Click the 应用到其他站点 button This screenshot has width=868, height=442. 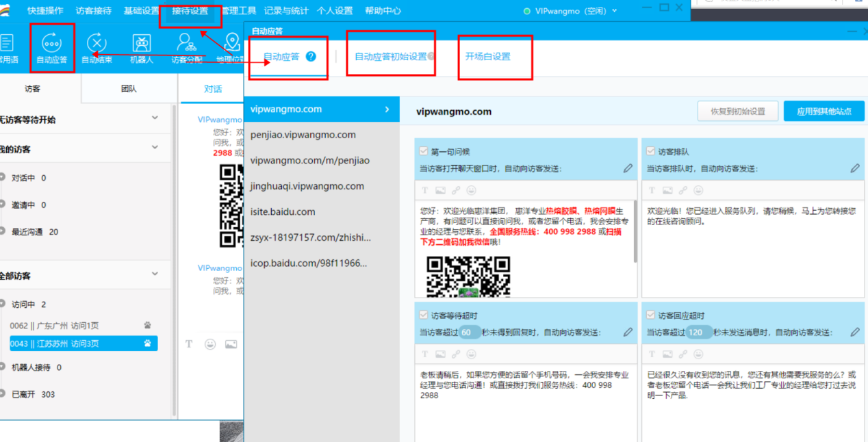(824, 110)
